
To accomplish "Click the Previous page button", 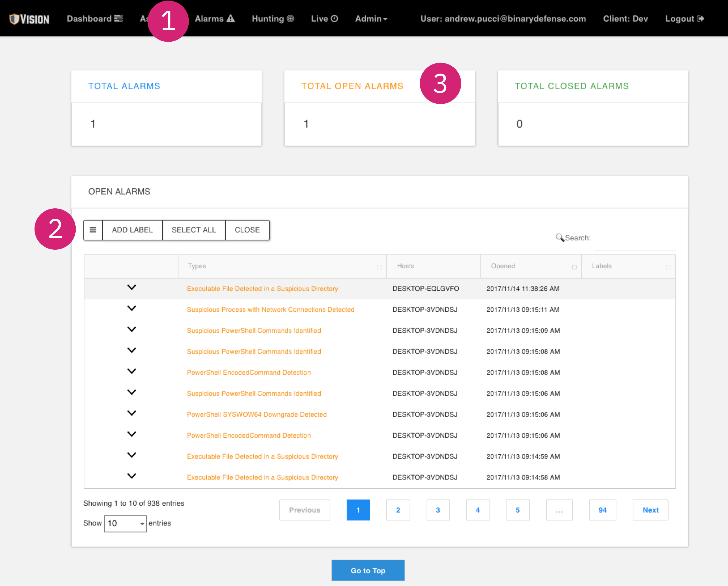I will point(305,510).
